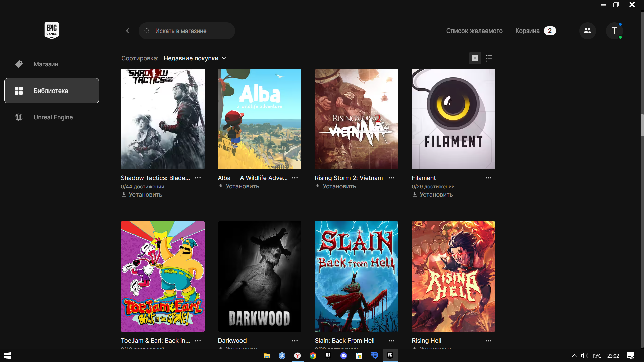Open File Explorer from the taskbar
Screen dimensions: 644x362
point(267,356)
